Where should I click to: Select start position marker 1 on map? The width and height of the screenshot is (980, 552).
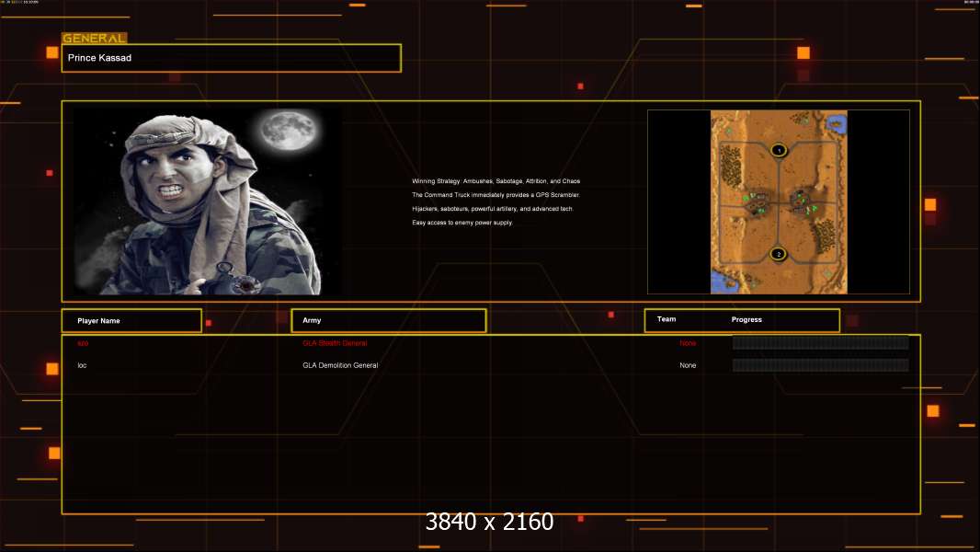click(779, 150)
